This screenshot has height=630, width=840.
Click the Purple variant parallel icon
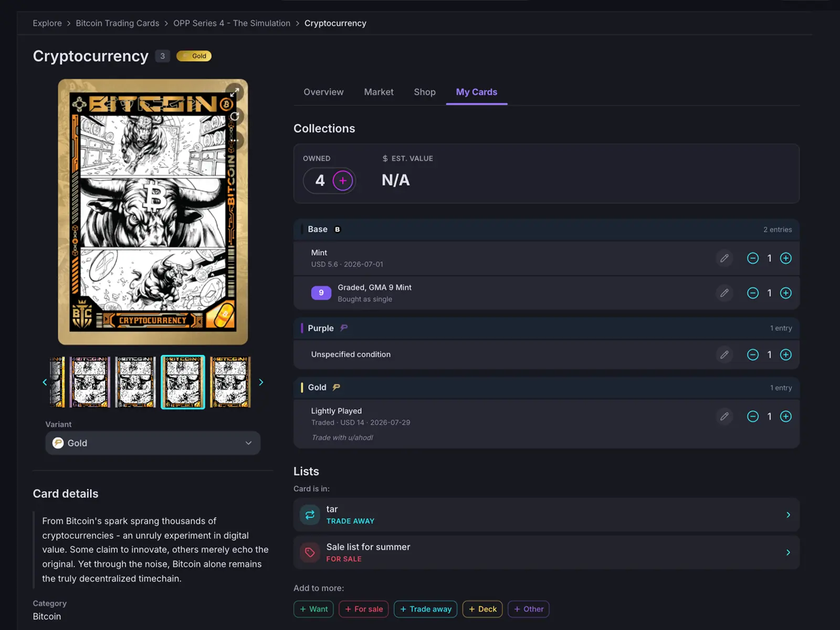coord(344,328)
